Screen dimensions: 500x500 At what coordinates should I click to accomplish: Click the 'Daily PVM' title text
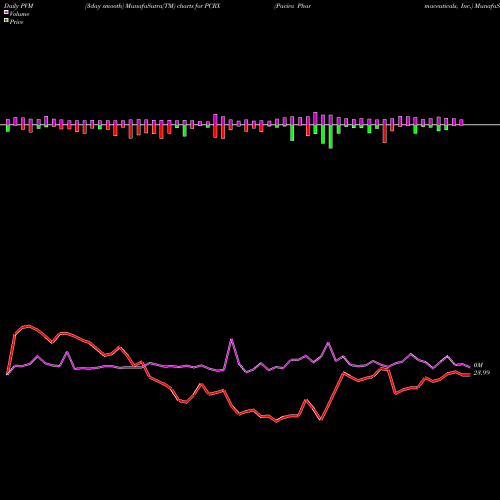tap(19, 6)
